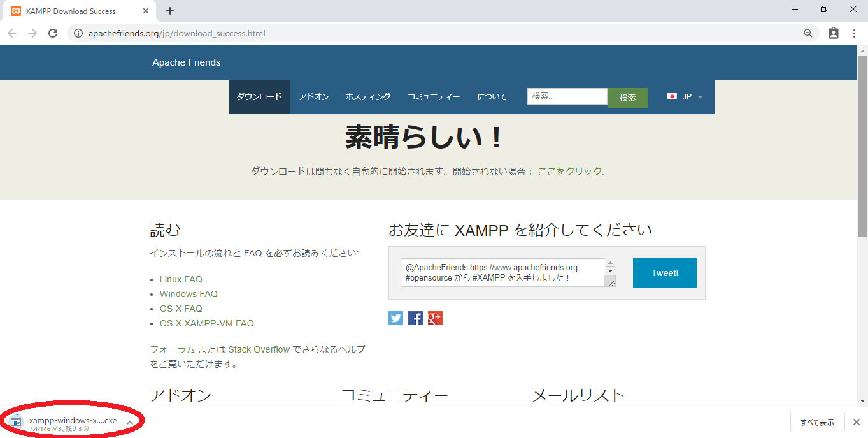Image resolution: width=868 pixels, height=438 pixels.
Task: Click the scrollbar down arrow
Action: (863, 401)
